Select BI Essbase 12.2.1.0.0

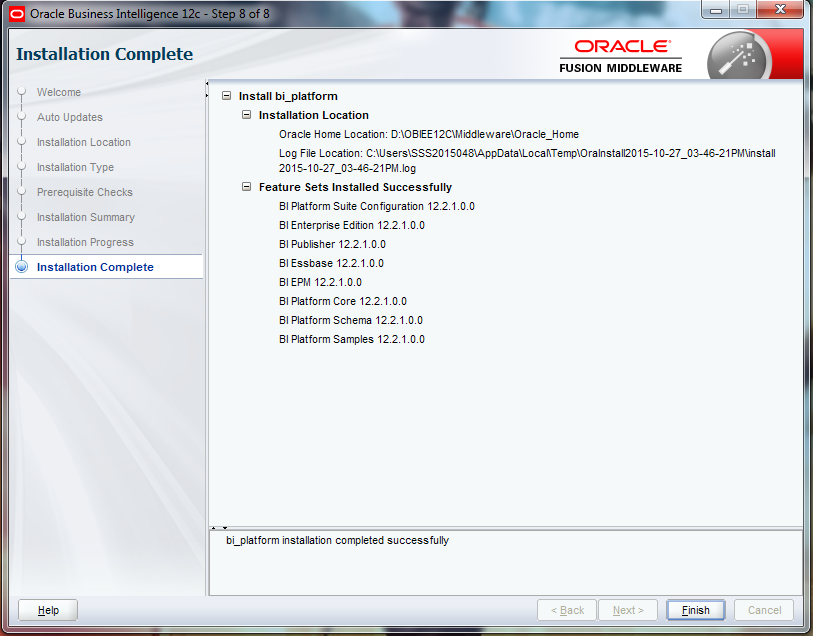click(x=331, y=263)
